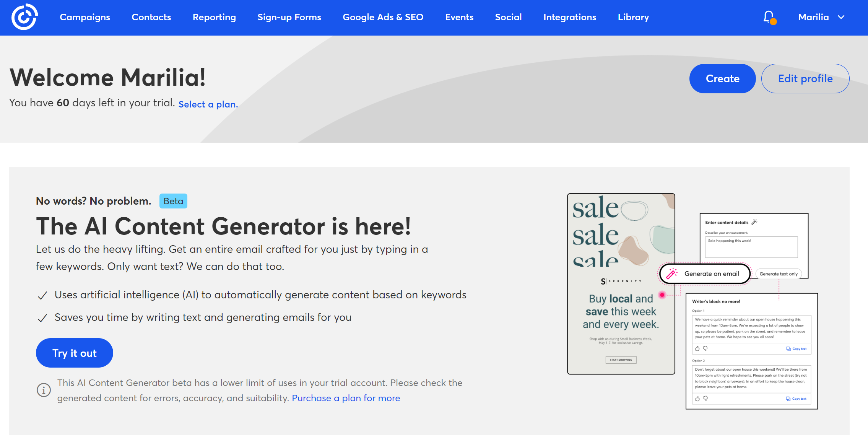Click the Edit profile button
Image resolution: width=868 pixels, height=446 pixels.
(805, 78)
